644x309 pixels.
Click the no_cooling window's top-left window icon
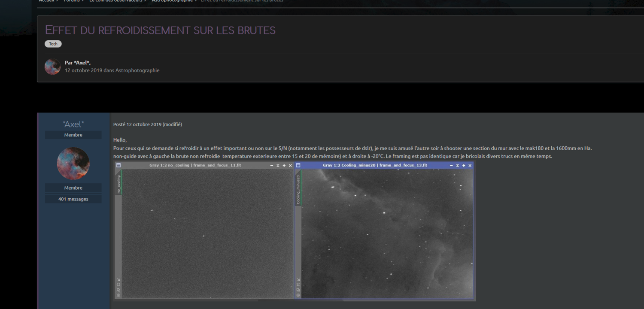click(118, 165)
